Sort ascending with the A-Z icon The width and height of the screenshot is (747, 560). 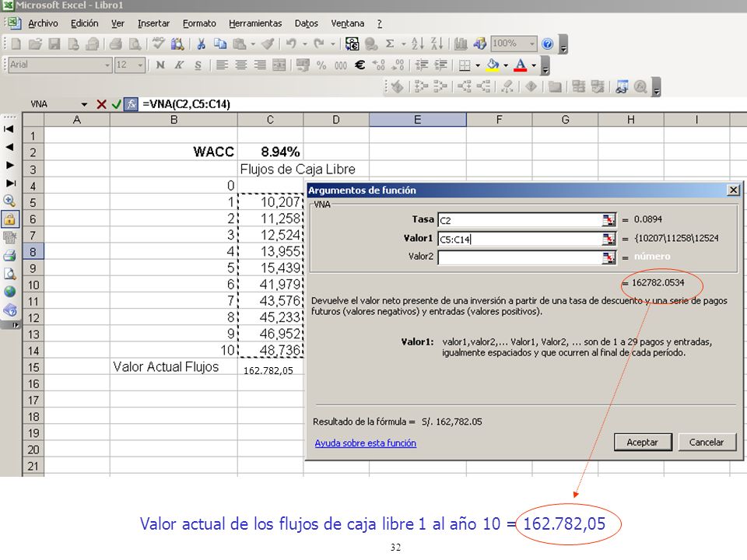418,44
